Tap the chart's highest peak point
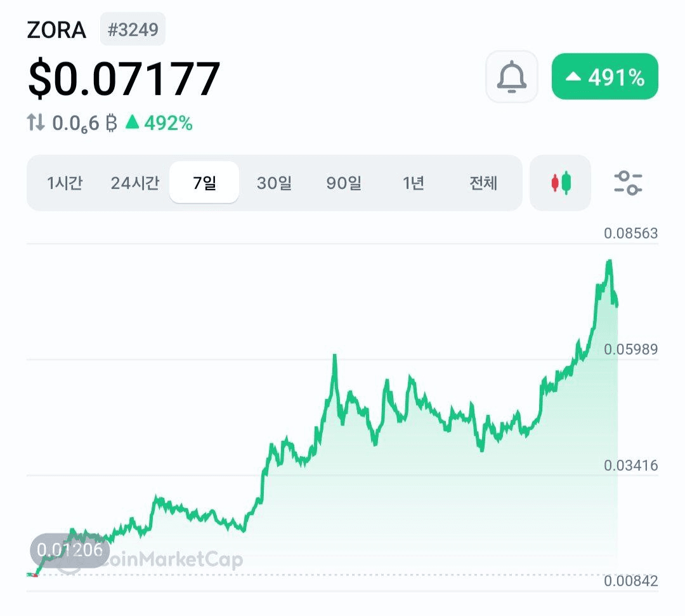 [610, 261]
